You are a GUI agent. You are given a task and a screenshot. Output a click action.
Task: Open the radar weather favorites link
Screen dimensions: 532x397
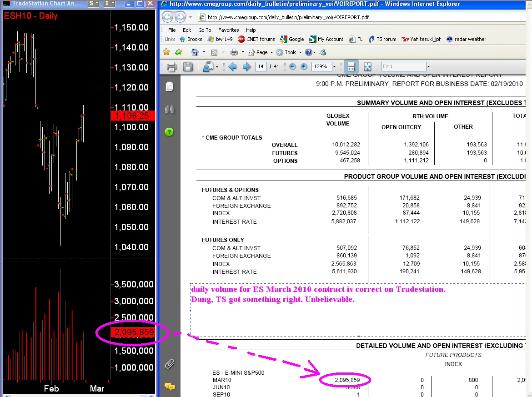[x=466, y=39]
